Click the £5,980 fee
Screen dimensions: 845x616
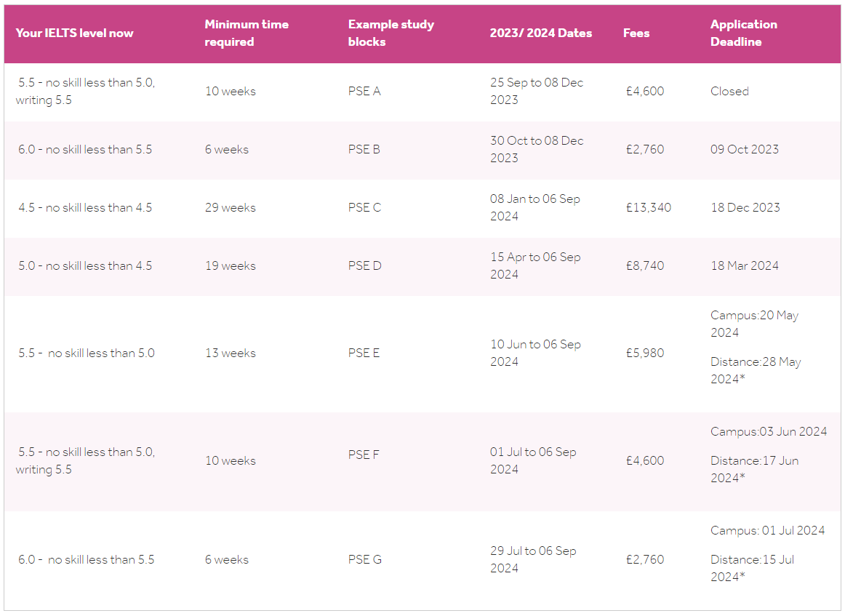(645, 353)
